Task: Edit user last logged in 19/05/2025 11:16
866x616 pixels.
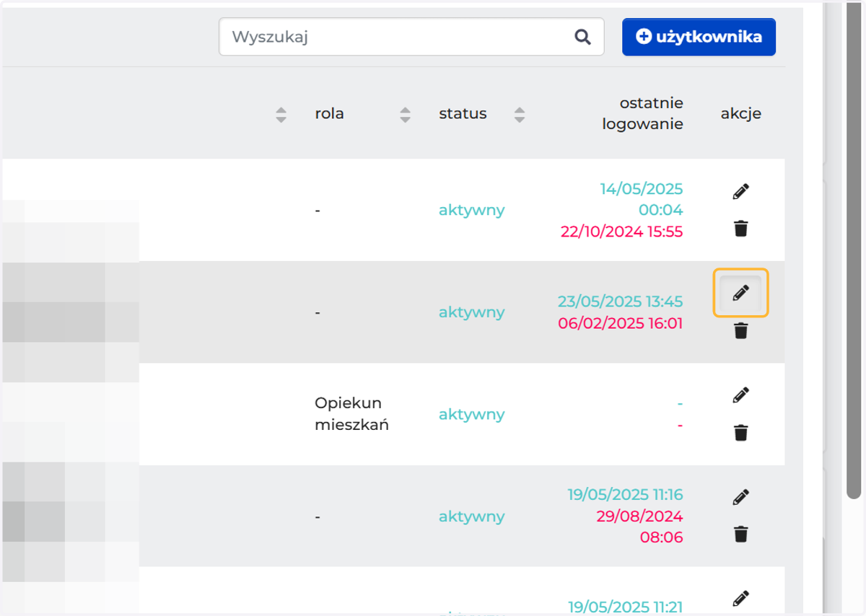Action: [740, 497]
